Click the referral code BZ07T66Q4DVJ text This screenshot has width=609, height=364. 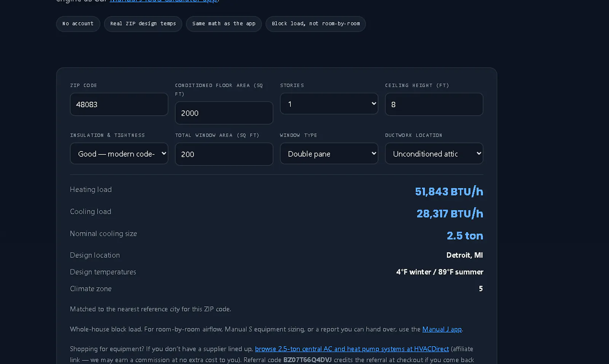(x=308, y=360)
